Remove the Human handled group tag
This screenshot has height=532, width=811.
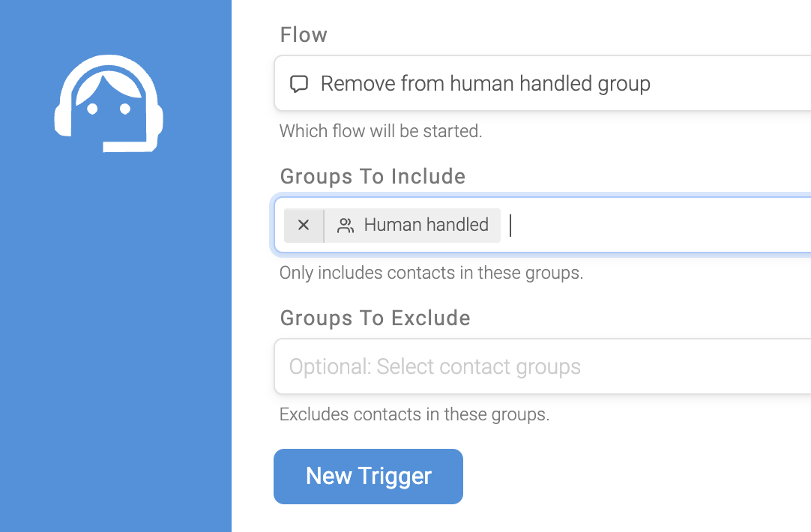(x=304, y=225)
